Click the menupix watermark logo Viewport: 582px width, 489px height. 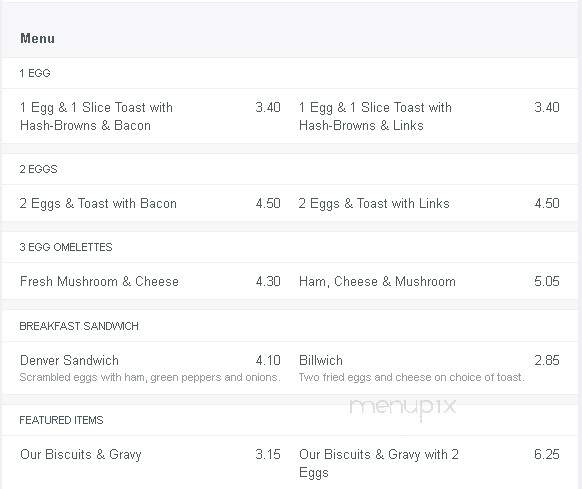click(x=402, y=408)
